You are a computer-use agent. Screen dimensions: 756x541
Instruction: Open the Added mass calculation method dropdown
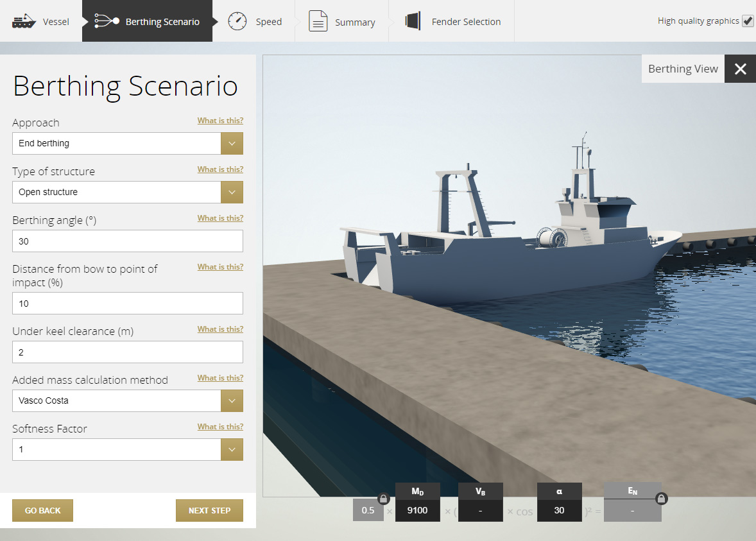(232, 401)
